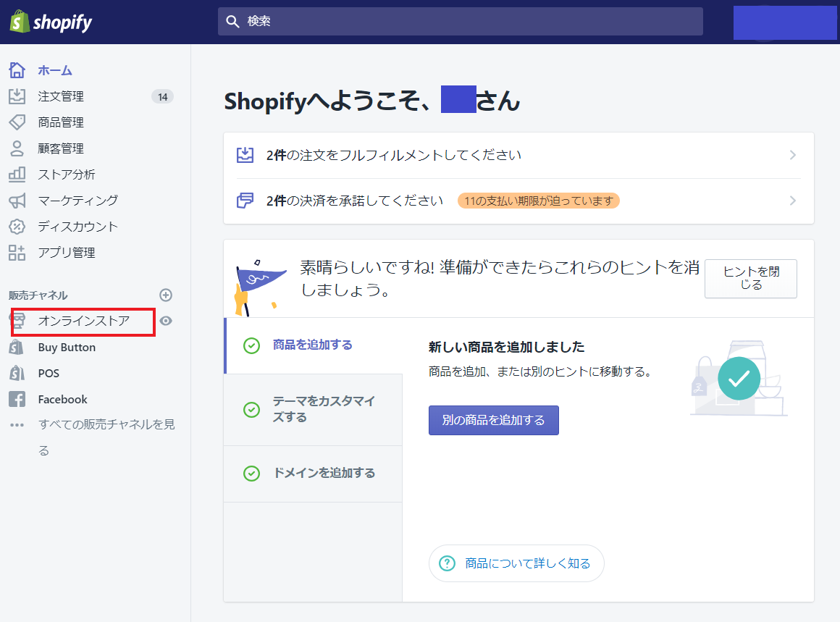Add a sales channel with plus icon

point(166,295)
